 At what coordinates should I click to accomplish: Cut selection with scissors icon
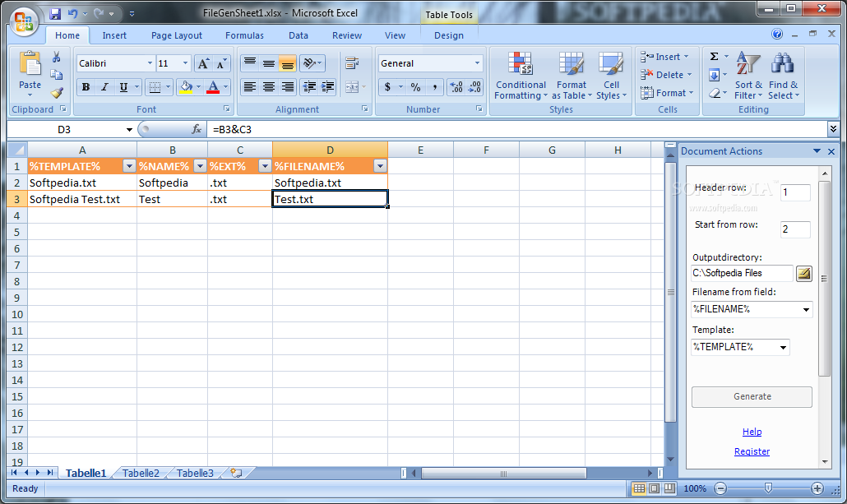(56, 58)
